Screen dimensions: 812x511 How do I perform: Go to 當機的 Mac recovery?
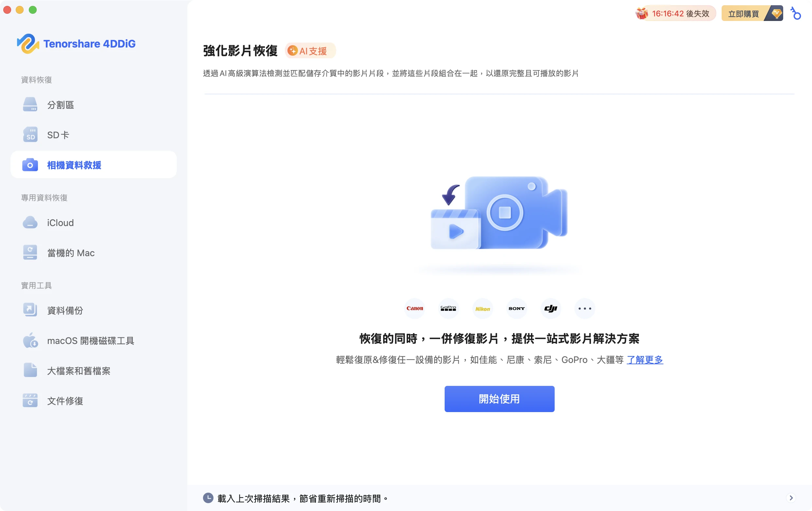point(94,253)
